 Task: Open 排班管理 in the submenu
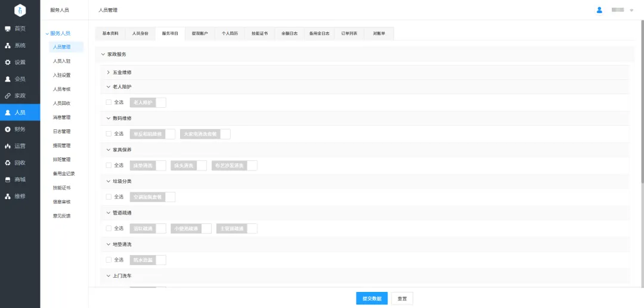(61, 160)
